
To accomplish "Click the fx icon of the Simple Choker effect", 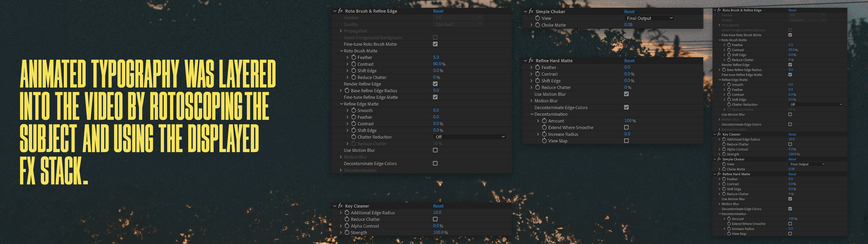I will (531, 12).
